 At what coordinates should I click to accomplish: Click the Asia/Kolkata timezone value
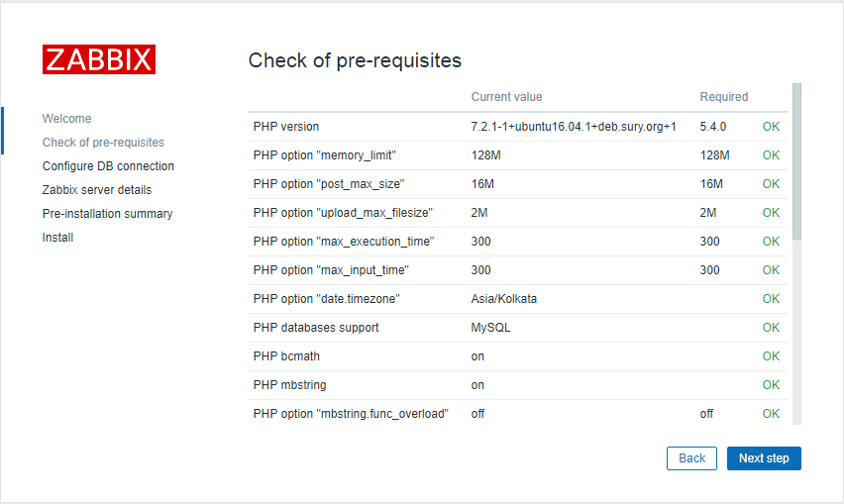click(x=504, y=299)
